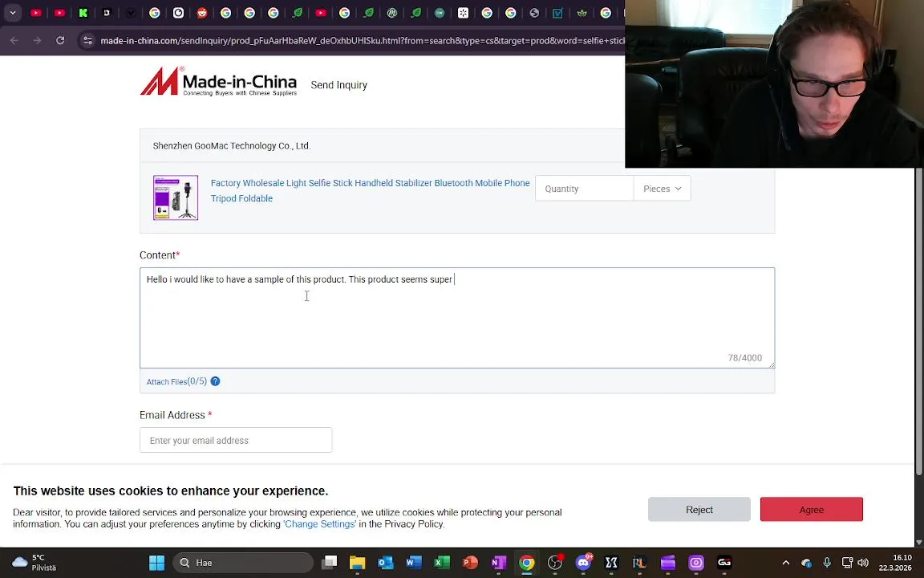Open the volume tray icon
The height and width of the screenshot is (578, 924).
(863, 563)
